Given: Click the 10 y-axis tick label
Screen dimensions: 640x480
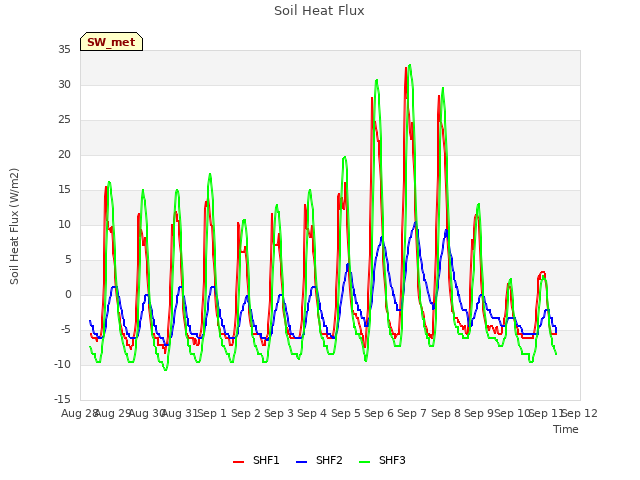Looking at the screenshot, I should pyautogui.click(x=64, y=225).
